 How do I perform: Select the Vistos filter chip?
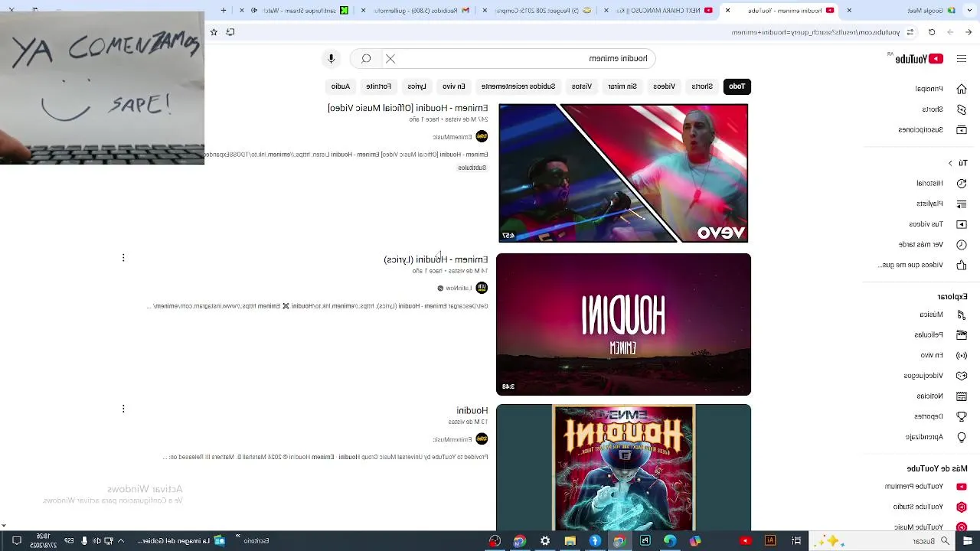[x=582, y=86]
